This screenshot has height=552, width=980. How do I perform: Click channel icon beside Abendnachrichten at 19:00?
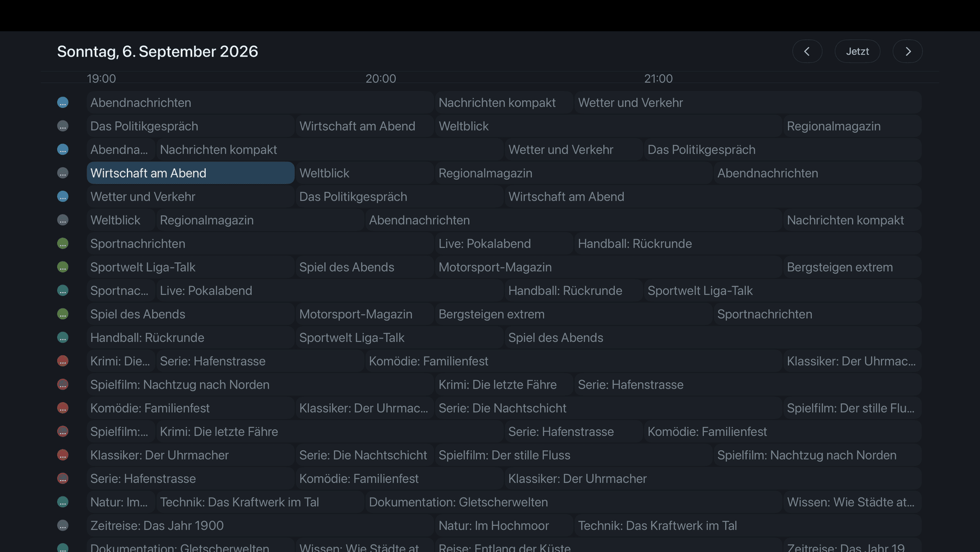coord(63,102)
